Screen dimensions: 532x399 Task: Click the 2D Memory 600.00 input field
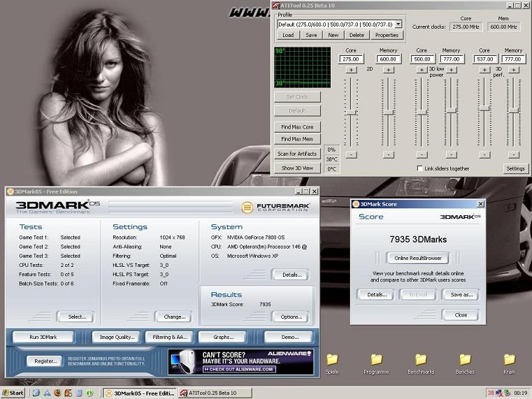point(389,59)
